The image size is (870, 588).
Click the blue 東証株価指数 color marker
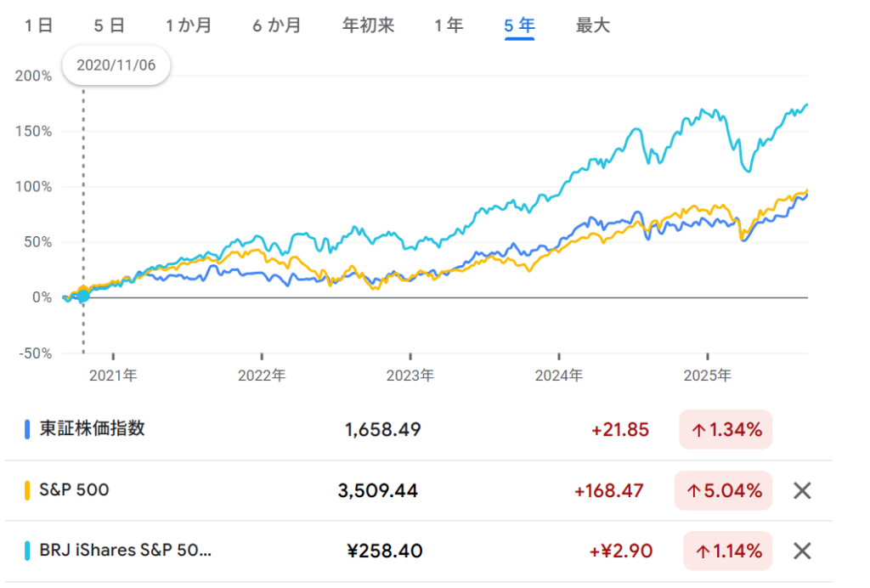(x=28, y=429)
